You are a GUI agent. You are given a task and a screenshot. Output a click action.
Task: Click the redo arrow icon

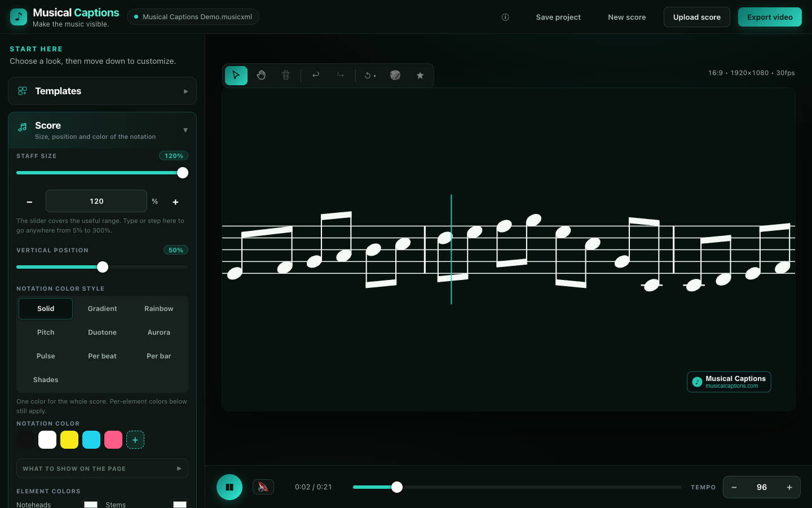tap(341, 75)
